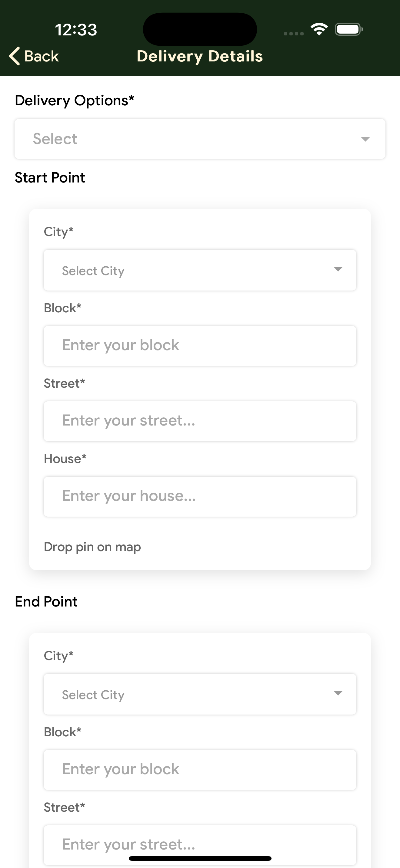Focus the End Point block field
Image resolution: width=400 pixels, height=868 pixels.
coord(200,770)
